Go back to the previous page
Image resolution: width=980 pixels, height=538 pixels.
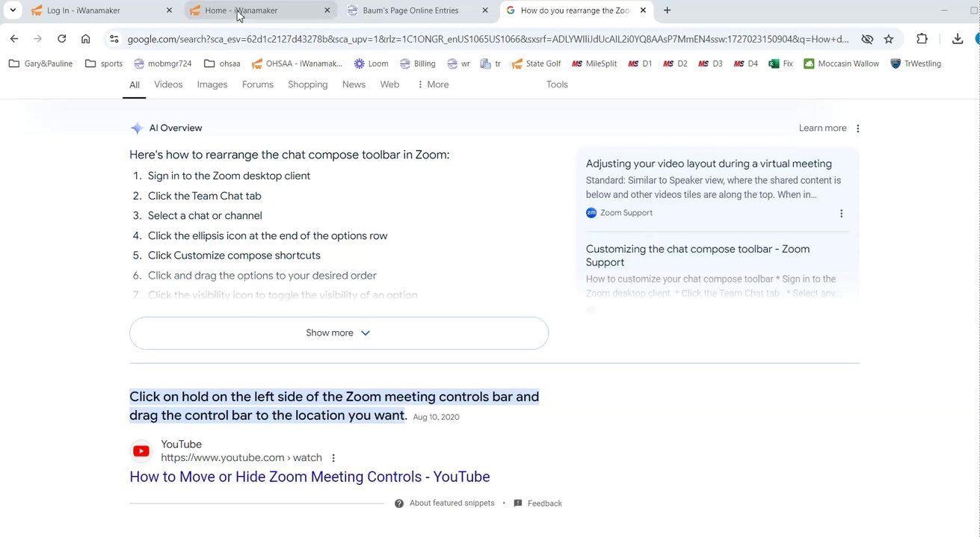[x=14, y=39]
